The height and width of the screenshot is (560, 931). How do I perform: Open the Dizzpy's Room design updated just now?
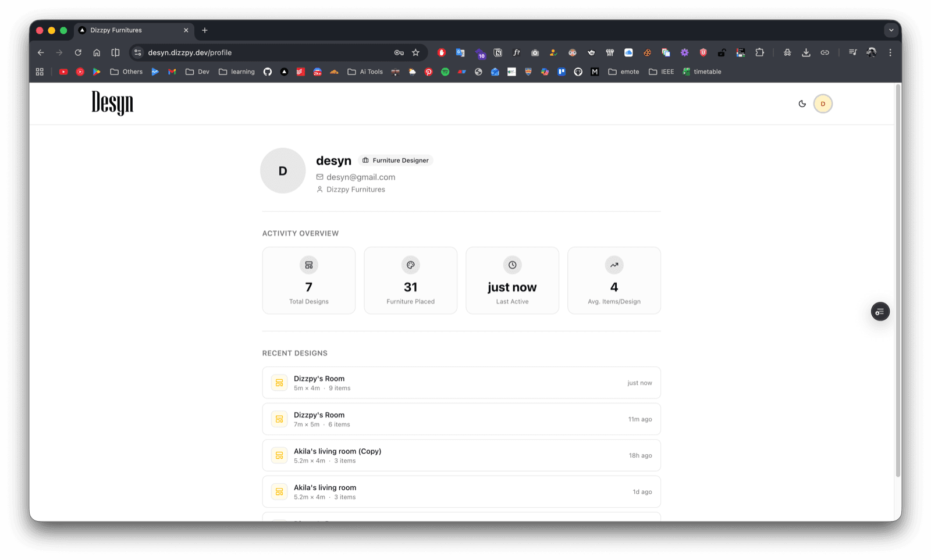[x=461, y=383]
